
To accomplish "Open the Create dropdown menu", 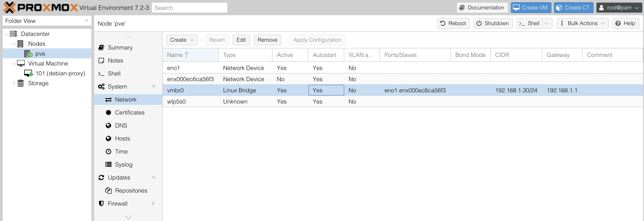I will click(x=182, y=40).
